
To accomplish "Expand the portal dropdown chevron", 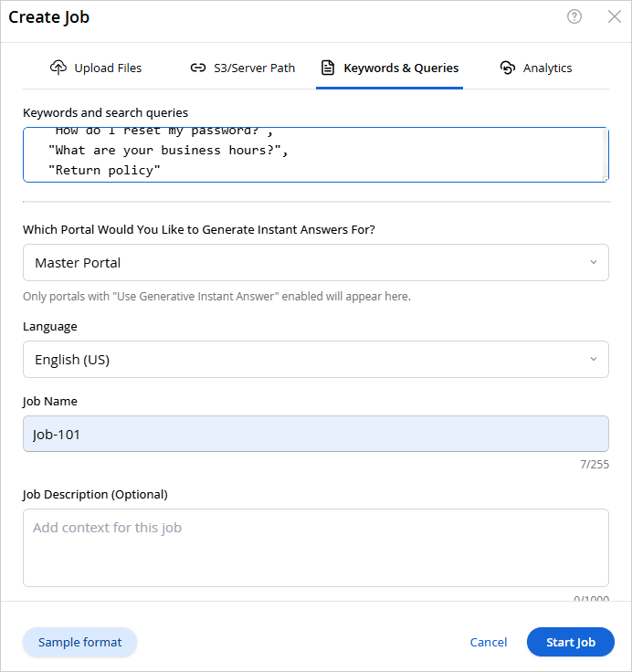I will pos(594,262).
